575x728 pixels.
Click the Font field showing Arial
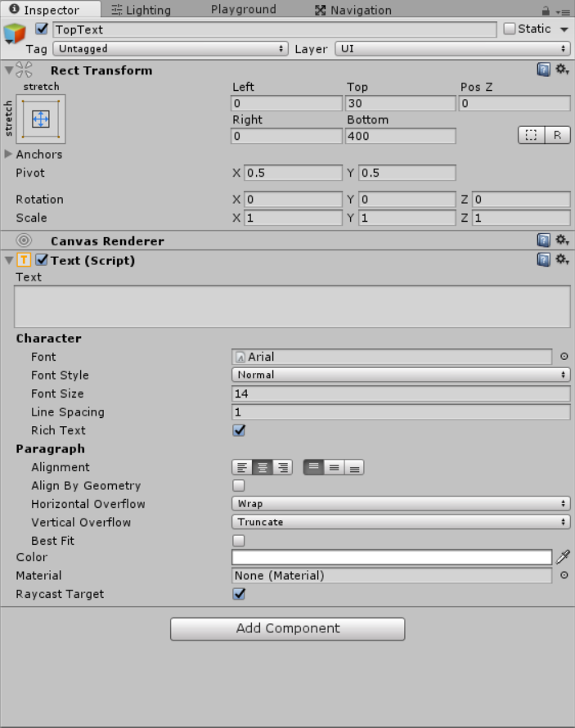tap(392, 357)
